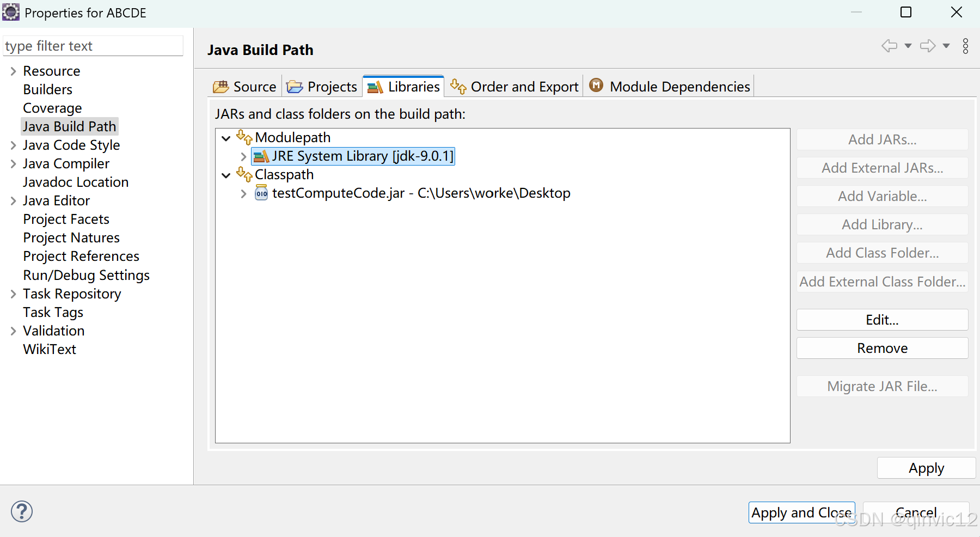Open the forward history dropdown arrow
980x537 pixels.
point(946,46)
